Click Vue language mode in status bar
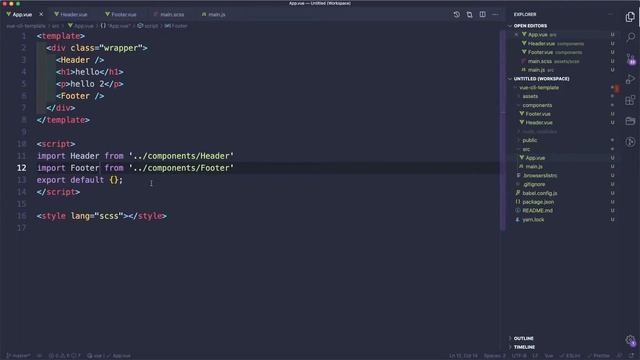This screenshot has width=640, height=360. click(x=549, y=356)
